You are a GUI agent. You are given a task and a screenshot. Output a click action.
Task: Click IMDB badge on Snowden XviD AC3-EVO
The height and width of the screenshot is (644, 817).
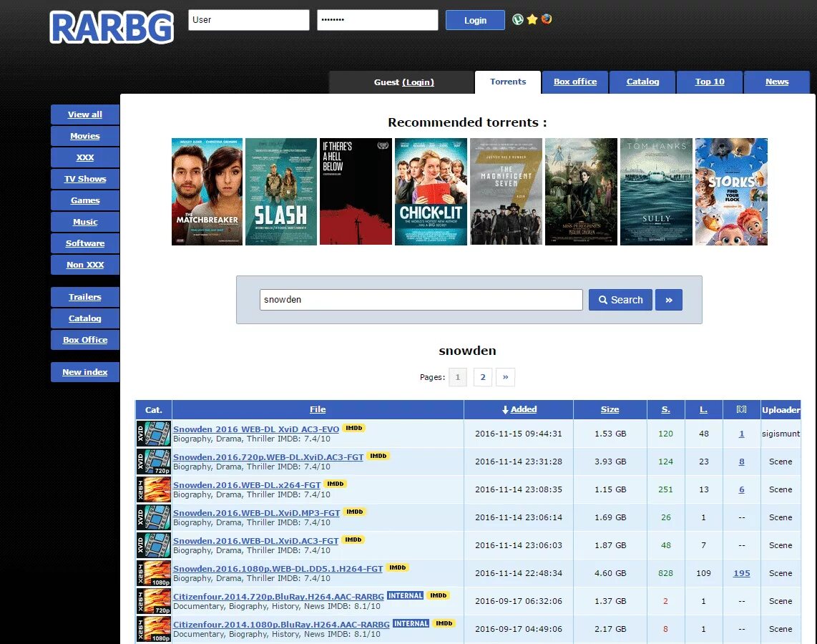(354, 428)
